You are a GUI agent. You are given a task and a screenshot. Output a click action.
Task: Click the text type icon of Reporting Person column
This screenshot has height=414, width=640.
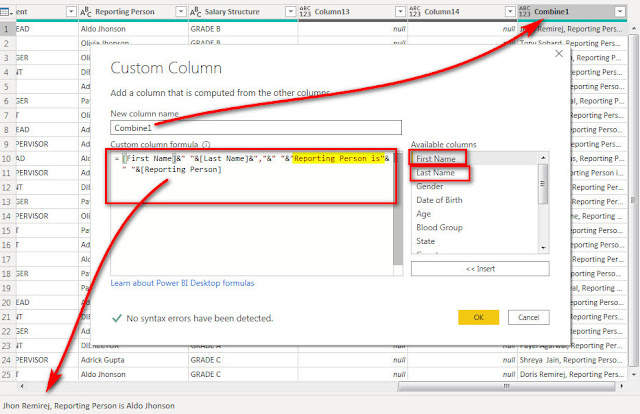click(x=86, y=12)
